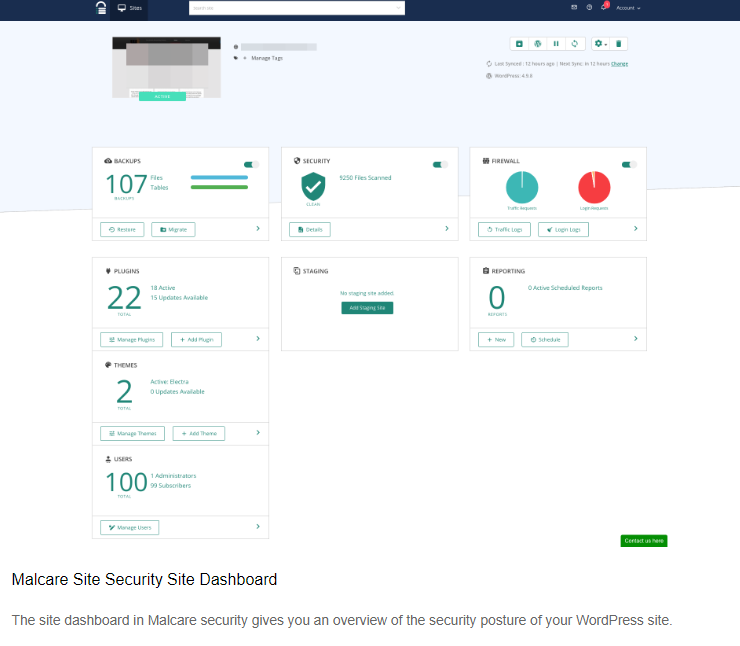Pause syncing with the pause icon
This screenshot has height=646, width=740.
coord(556,44)
